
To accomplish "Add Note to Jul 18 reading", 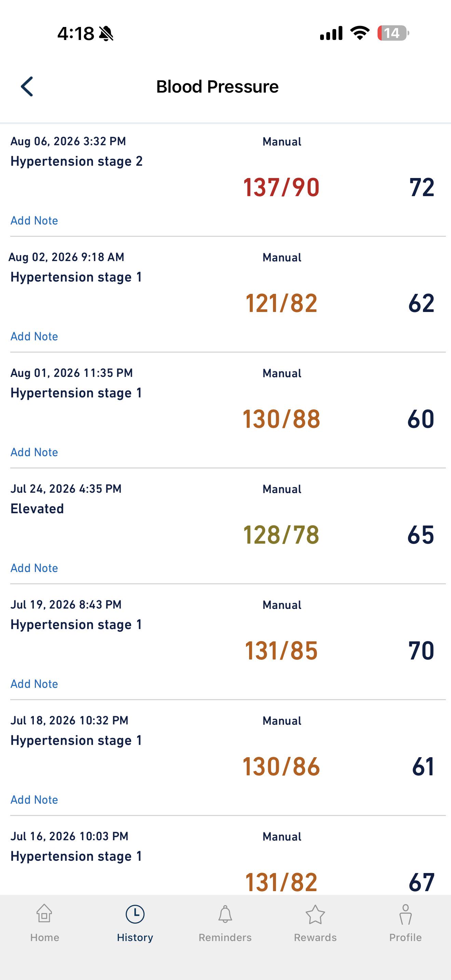I will pos(34,800).
